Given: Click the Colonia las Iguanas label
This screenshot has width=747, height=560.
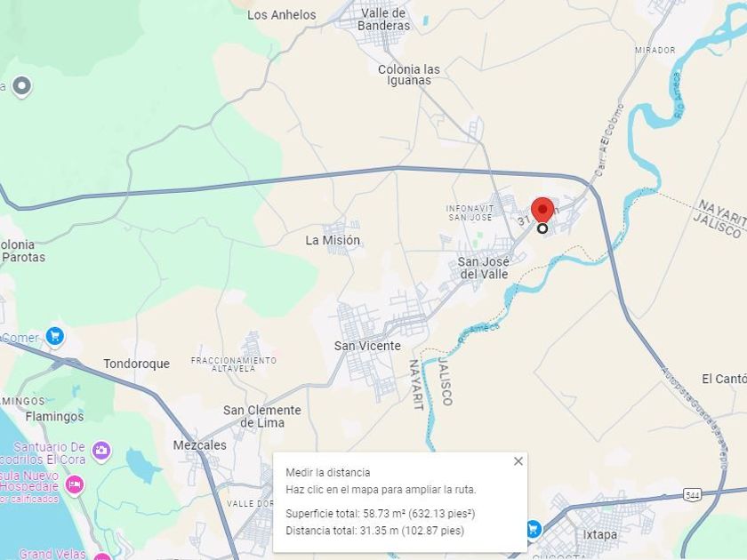Looking at the screenshot, I should (x=409, y=75).
